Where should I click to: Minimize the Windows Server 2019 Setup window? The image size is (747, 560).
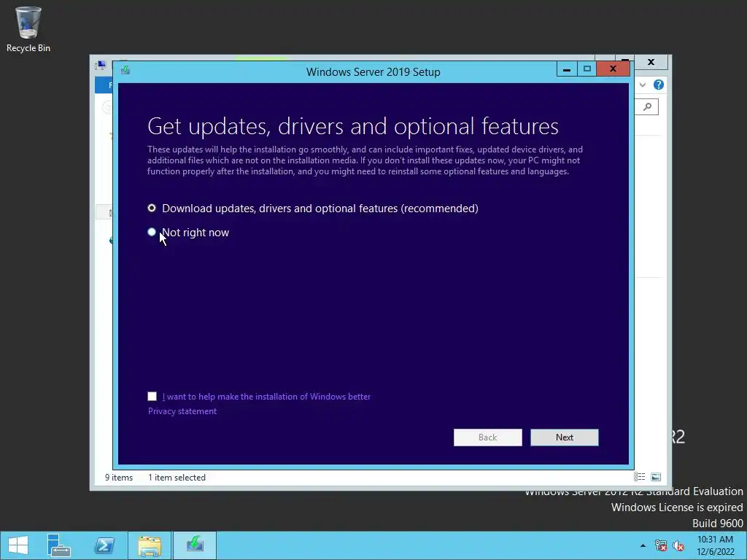[x=567, y=69]
